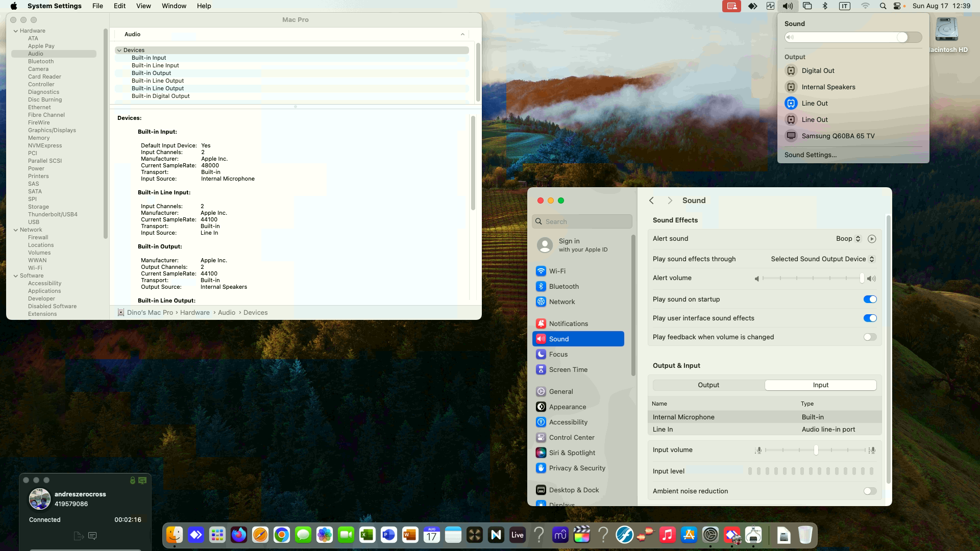Launch Ableton Live from the Dock
Image resolution: width=980 pixels, height=551 pixels.
tap(517, 535)
